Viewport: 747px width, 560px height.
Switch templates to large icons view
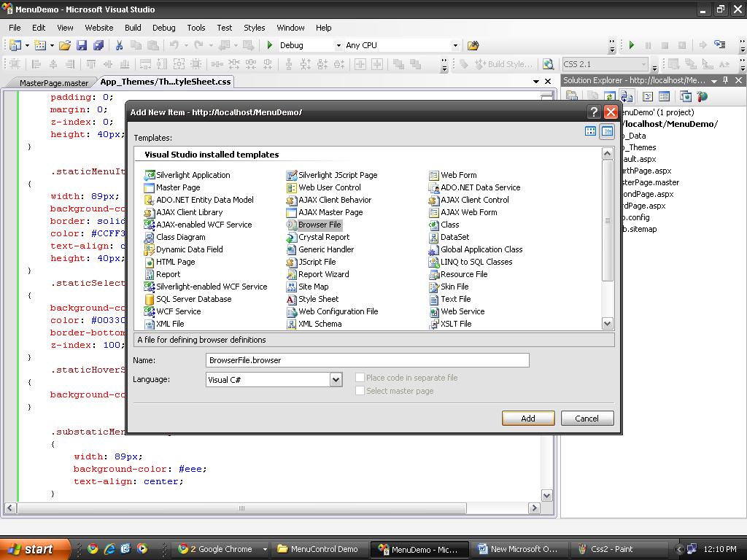pos(590,131)
